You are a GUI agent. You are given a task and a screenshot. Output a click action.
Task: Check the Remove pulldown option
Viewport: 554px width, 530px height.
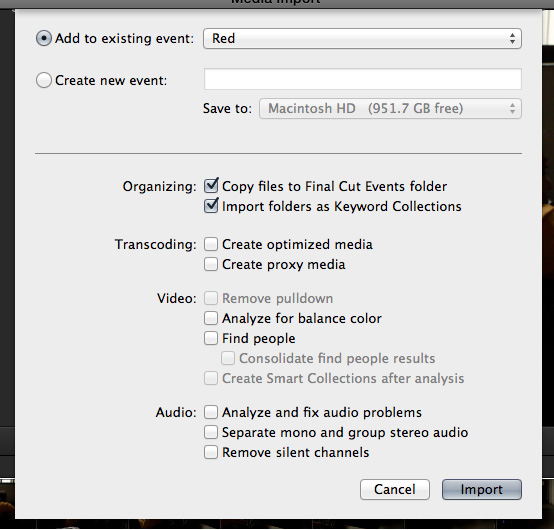[211, 298]
